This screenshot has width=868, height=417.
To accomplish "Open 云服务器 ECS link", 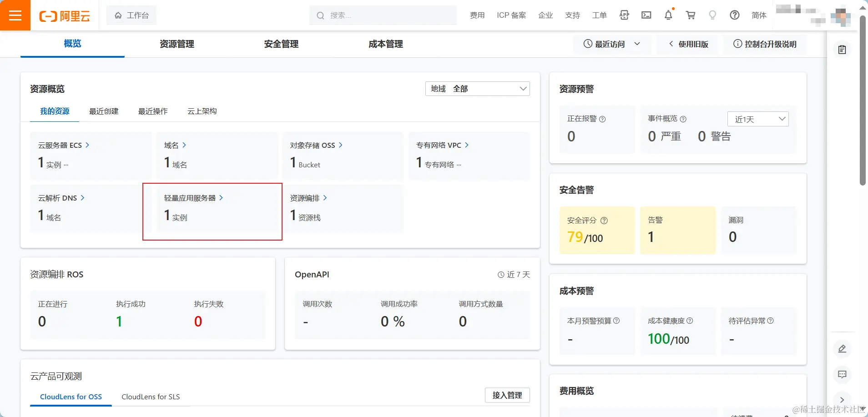I will pyautogui.click(x=64, y=145).
